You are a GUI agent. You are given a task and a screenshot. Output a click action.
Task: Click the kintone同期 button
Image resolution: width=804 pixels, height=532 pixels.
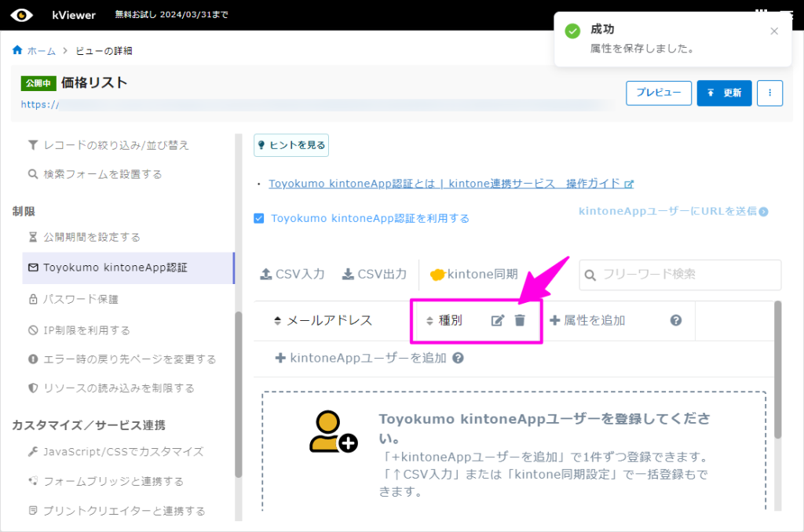(473, 274)
